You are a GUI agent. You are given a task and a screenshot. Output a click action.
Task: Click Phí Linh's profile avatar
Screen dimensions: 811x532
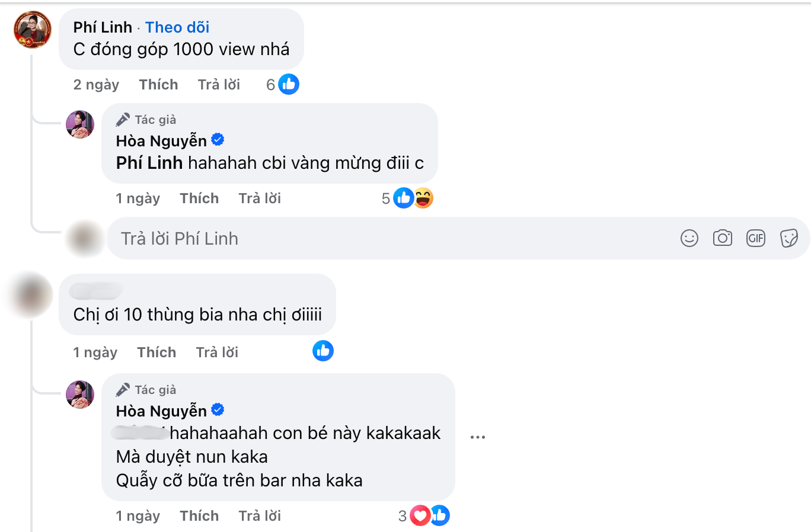coord(33,29)
